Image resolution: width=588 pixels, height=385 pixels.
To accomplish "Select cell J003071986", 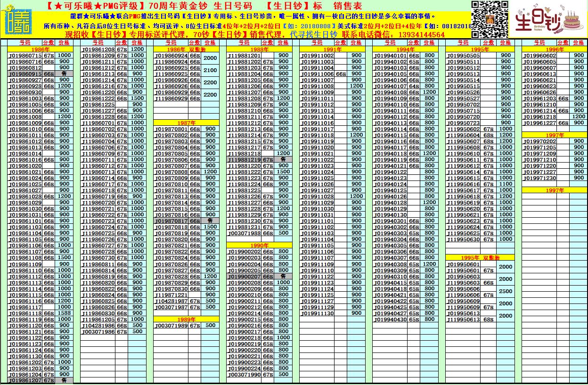I will tap(98, 331).
